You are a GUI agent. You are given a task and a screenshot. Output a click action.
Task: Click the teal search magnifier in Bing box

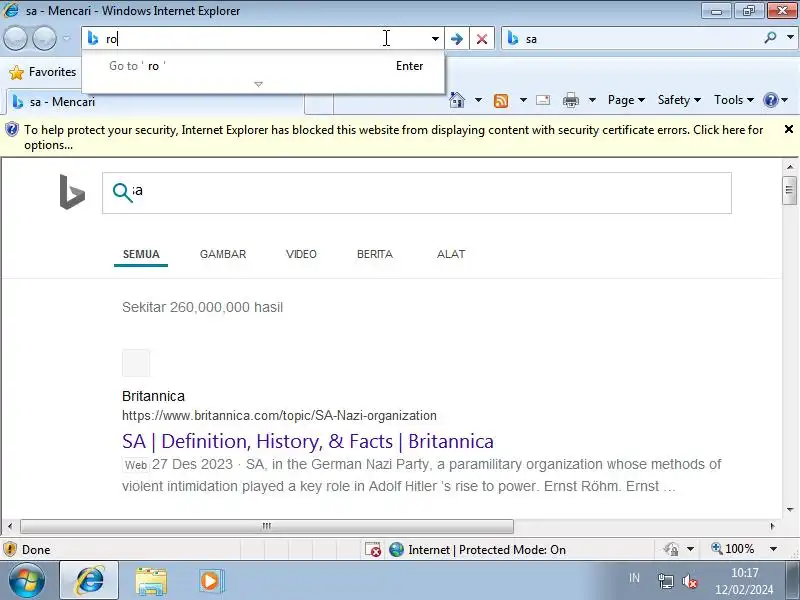pyautogui.click(x=122, y=193)
